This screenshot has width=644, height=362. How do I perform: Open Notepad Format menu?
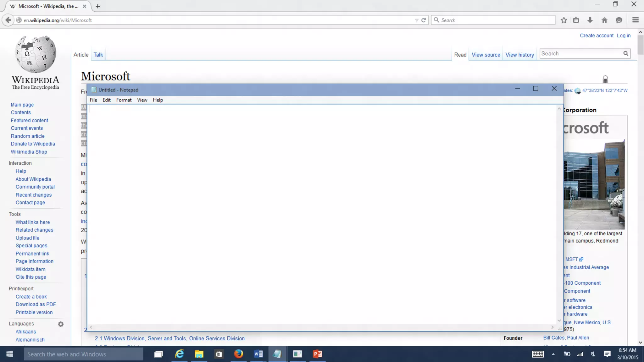tap(124, 100)
